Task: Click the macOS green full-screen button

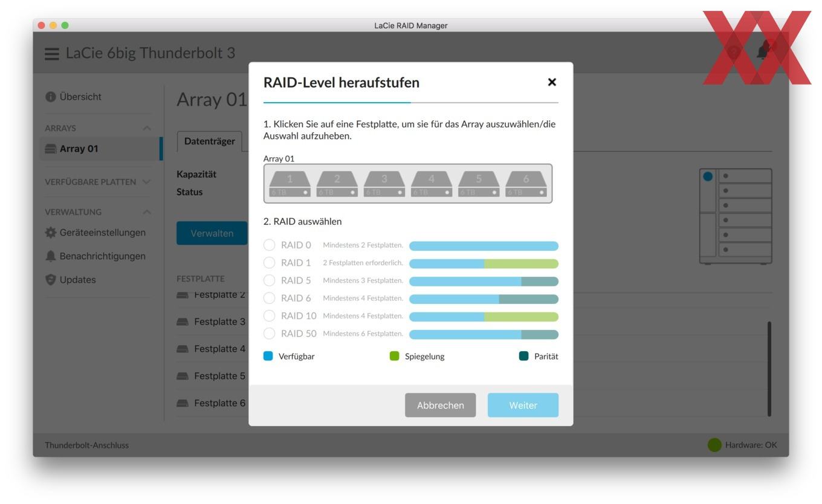Action: [65, 25]
